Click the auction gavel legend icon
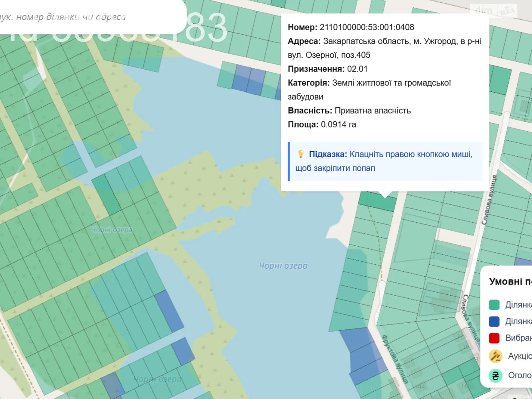532x399 pixels. coord(495,356)
